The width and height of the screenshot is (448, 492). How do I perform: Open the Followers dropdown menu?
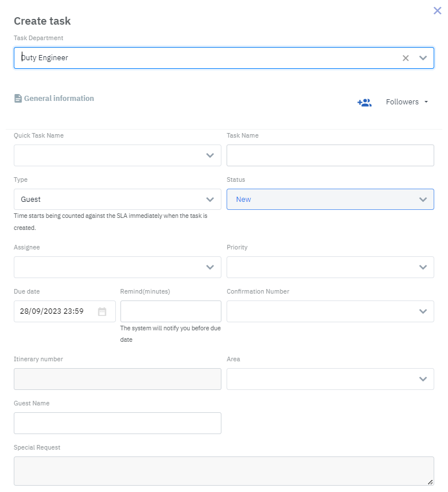(407, 102)
